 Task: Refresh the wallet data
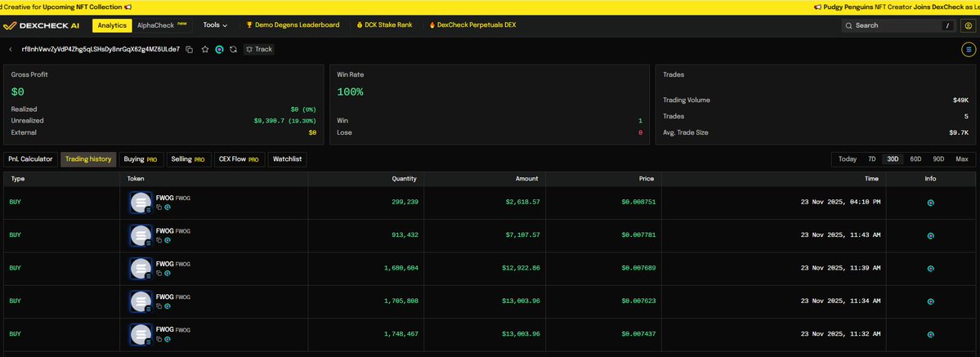click(x=233, y=49)
